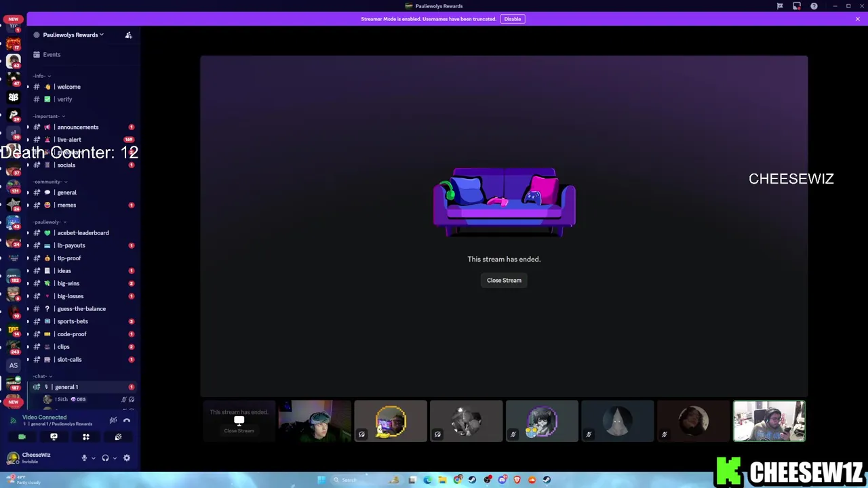Open the Help question mark icon
Viewport: 868px width, 488px height.
(x=814, y=6)
